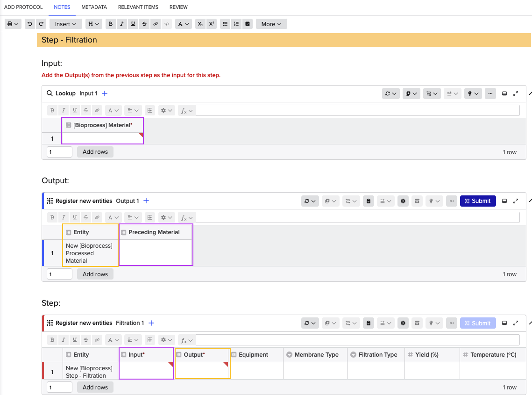Collapse the Input 1 table panel
The height and width of the screenshot is (395, 532).
click(x=504, y=93)
